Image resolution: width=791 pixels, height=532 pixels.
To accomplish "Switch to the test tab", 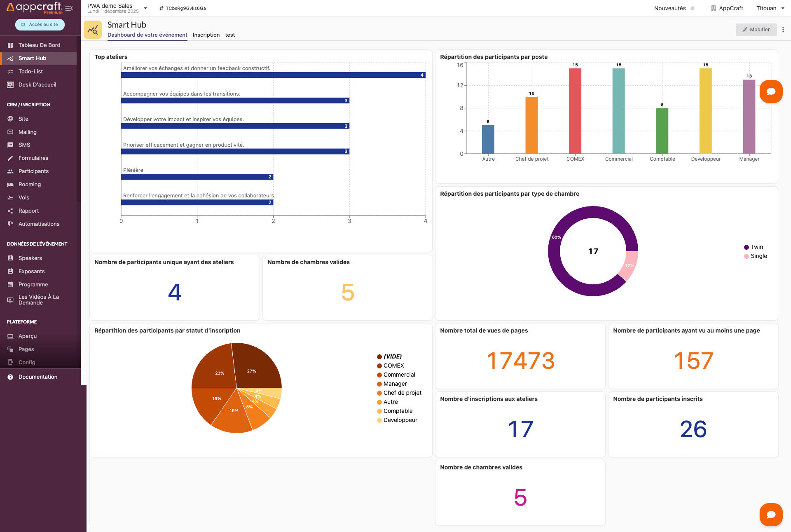I will tap(230, 35).
